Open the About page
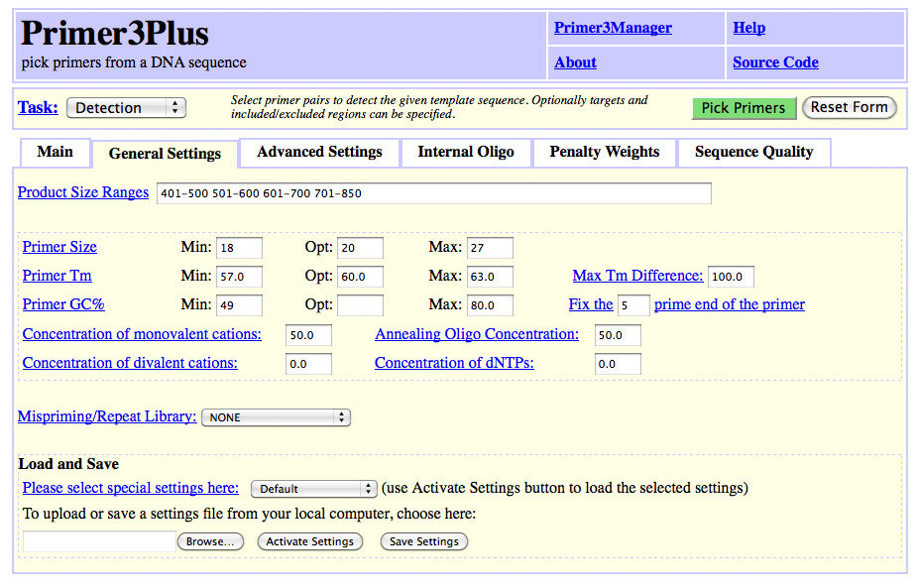 575,62
